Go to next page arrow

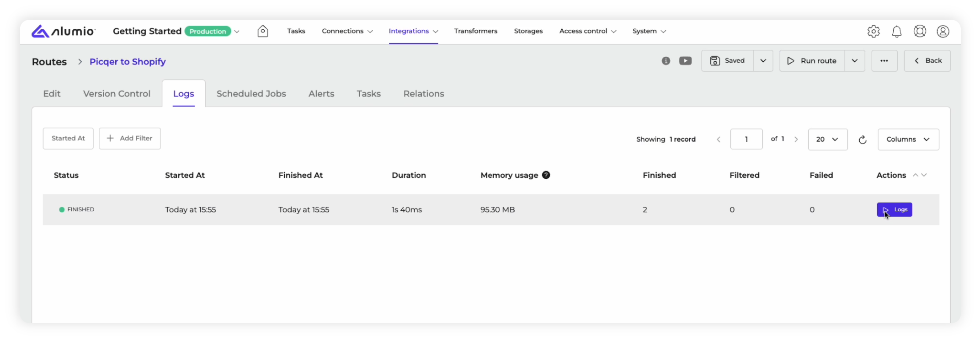click(x=796, y=139)
